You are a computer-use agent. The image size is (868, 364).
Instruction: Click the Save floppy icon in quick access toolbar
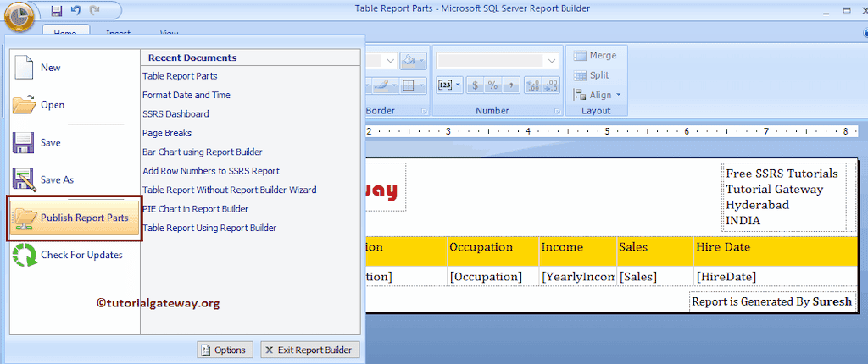pos(56,10)
